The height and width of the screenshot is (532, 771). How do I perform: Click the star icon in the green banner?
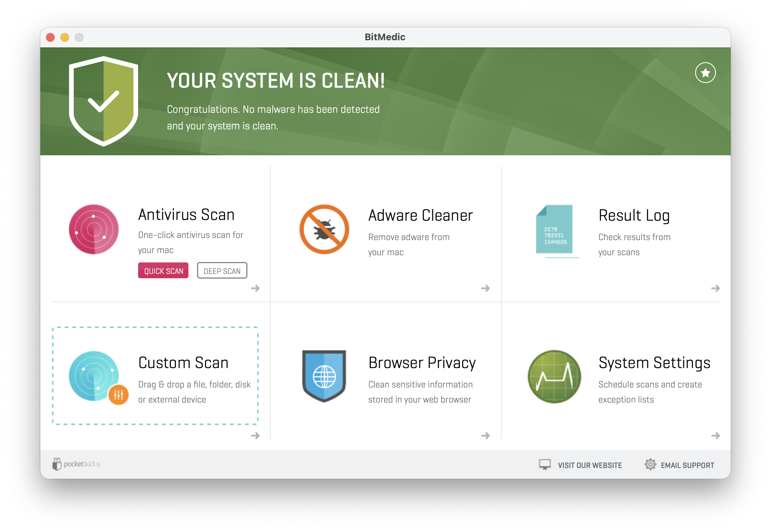[706, 72]
